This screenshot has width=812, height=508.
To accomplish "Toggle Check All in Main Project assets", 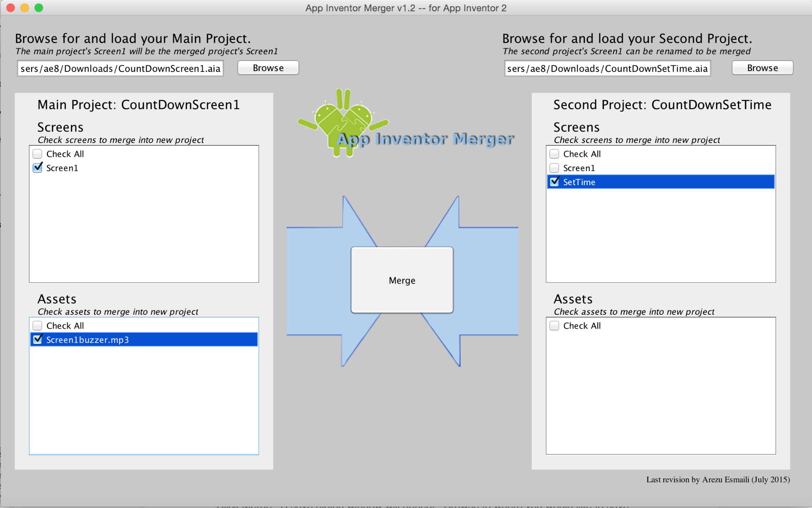I will [x=37, y=326].
